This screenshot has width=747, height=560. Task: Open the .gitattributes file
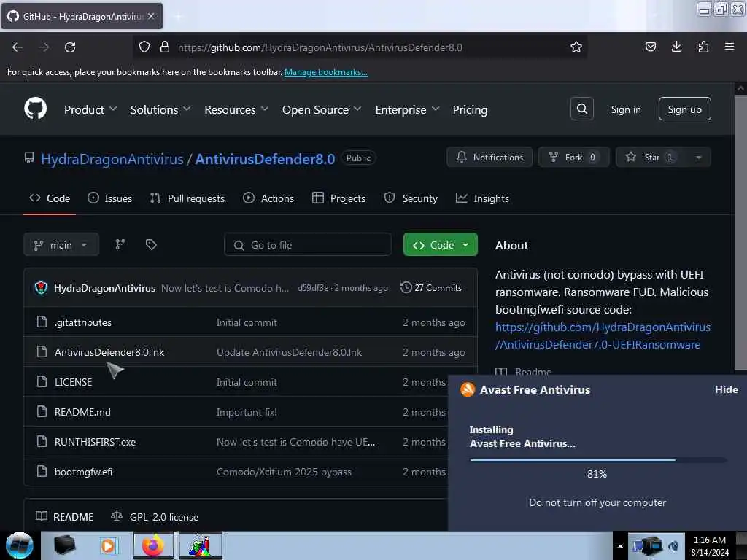(x=83, y=322)
